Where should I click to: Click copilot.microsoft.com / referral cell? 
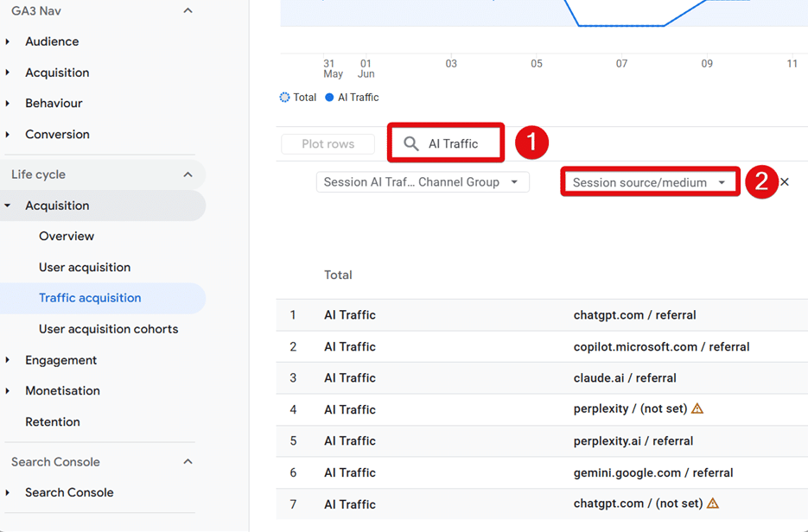[x=662, y=346]
